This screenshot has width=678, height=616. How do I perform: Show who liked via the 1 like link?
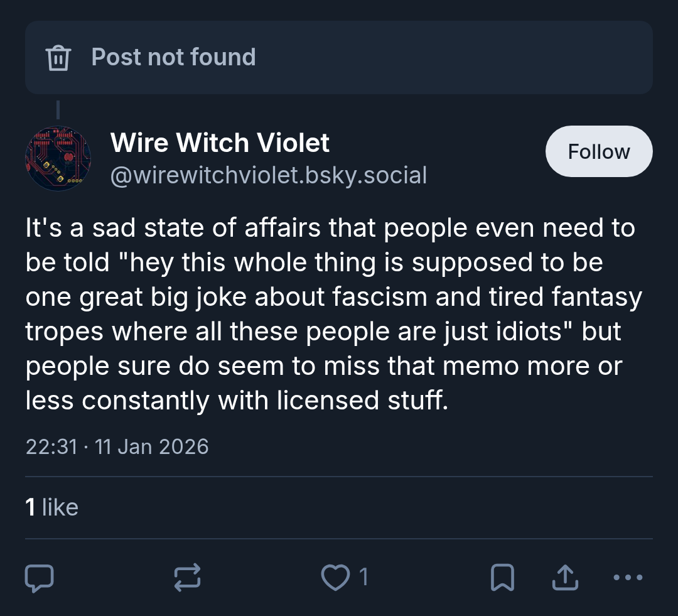click(52, 507)
